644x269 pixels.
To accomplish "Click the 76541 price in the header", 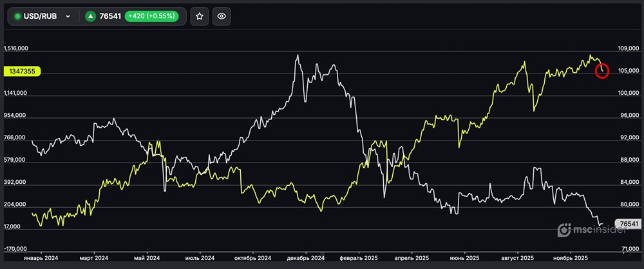I will tap(109, 16).
